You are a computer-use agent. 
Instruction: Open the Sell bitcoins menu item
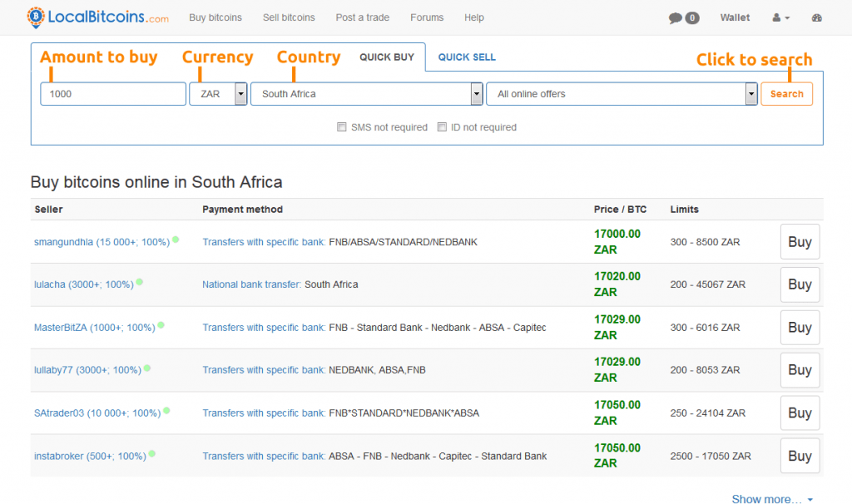289,17
